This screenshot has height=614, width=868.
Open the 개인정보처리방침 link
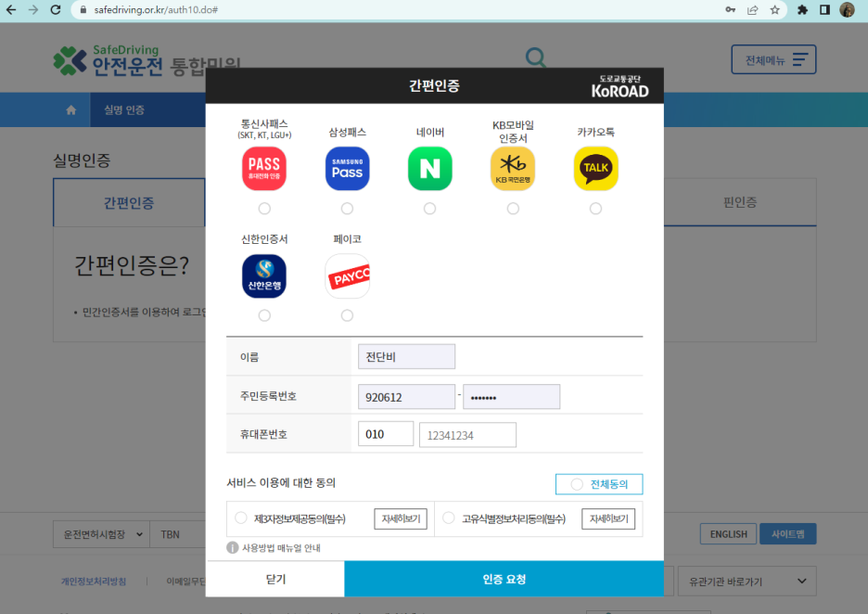coord(94,582)
